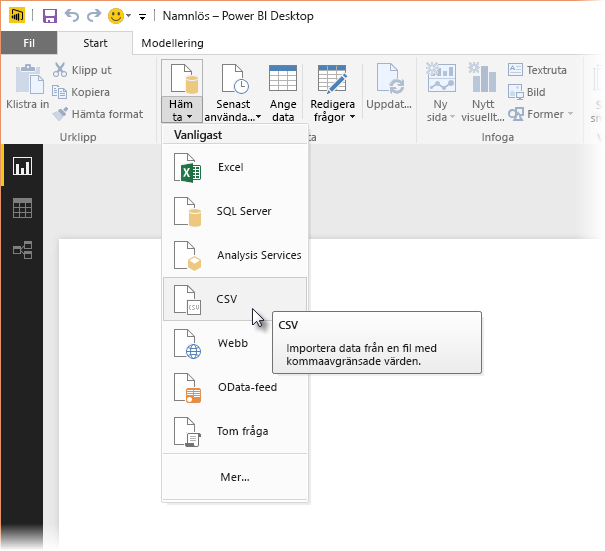The height and width of the screenshot is (551, 605).
Task: Expand Ny sida dropdown arrow
Action: [452, 117]
